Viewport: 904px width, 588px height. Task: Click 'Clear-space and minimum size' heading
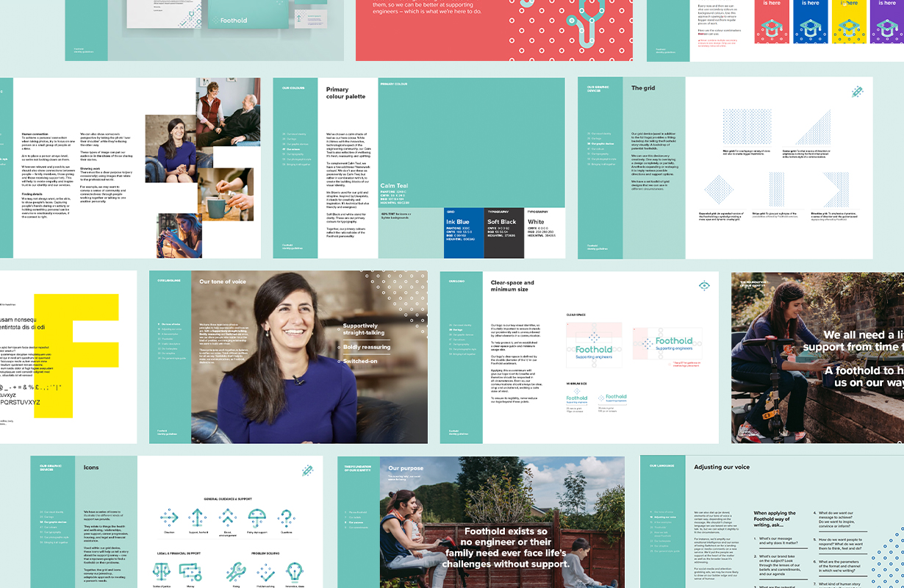[x=512, y=286]
